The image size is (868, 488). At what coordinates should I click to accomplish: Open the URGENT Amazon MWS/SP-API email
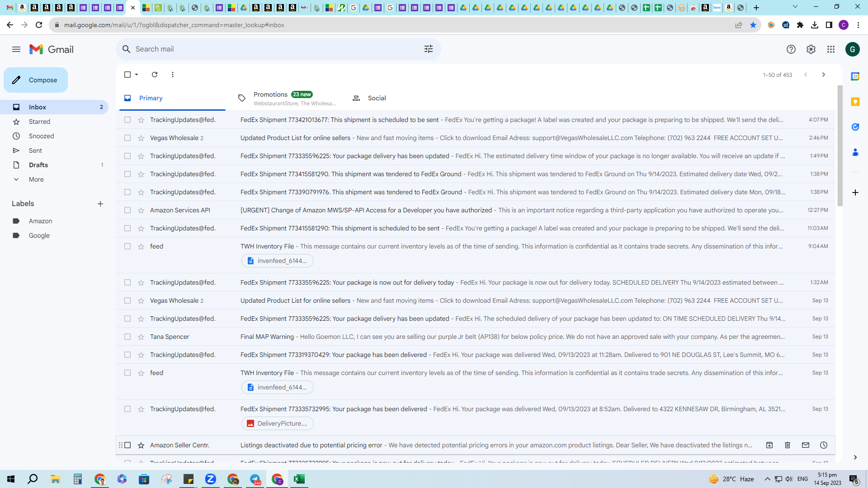[x=476, y=210]
